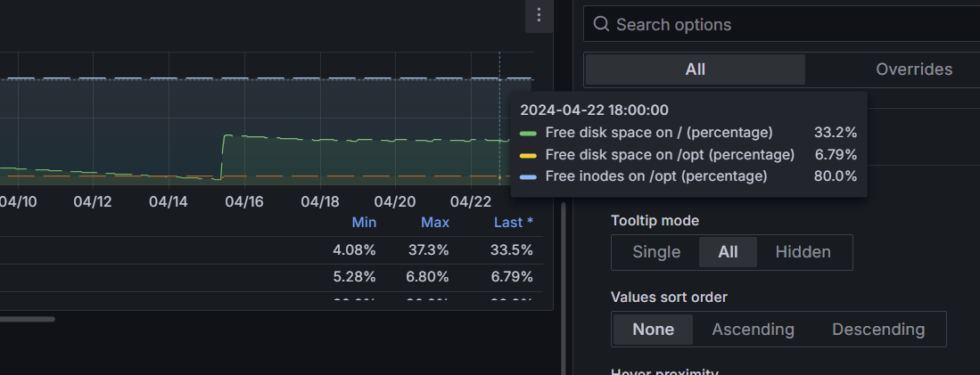Set Tooltip mode to Single
Image resolution: width=980 pixels, height=375 pixels.
pos(655,252)
